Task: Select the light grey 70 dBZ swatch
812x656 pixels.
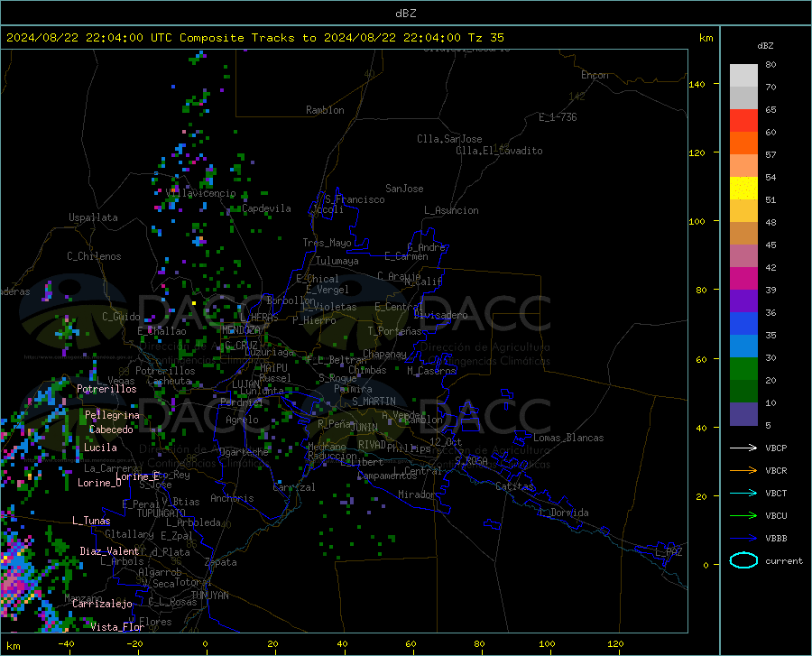Action: (x=743, y=76)
